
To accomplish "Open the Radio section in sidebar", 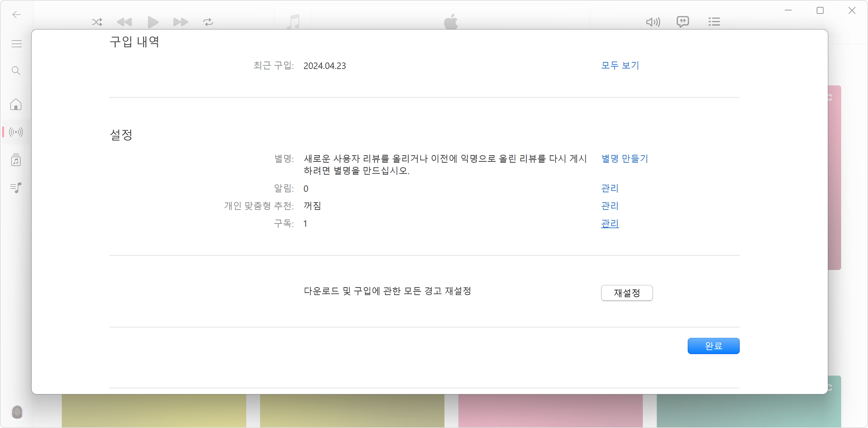I will coord(15,132).
